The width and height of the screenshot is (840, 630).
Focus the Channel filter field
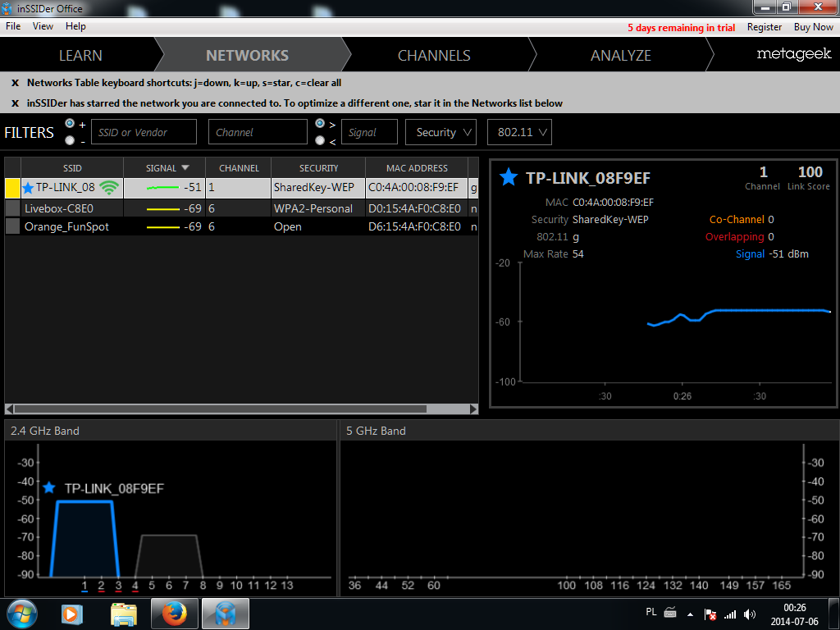pyautogui.click(x=258, y=132)
